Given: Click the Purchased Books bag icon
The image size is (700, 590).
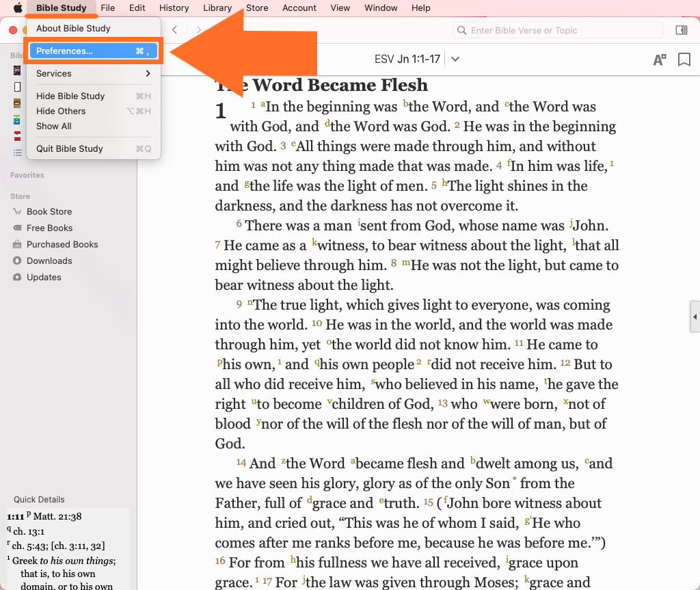Looking at the screenshot, I should click(17, 245).
